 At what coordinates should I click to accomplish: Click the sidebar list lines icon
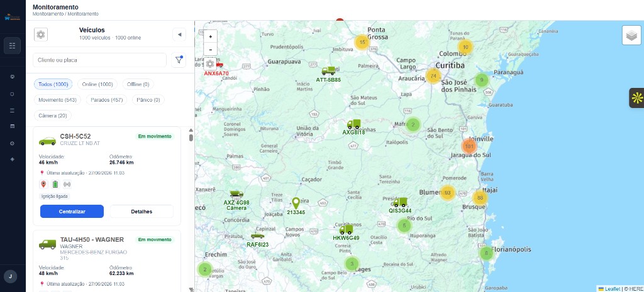(x=13, y=111)
